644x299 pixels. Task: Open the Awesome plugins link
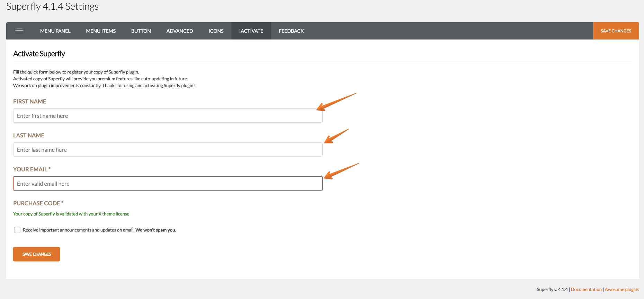(622, 290)
